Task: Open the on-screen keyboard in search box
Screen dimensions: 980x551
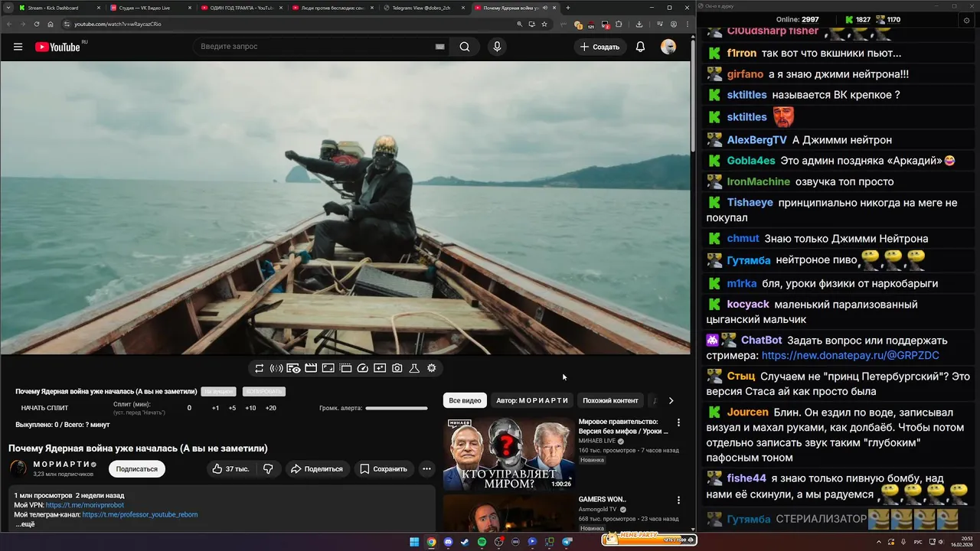Action: coord(440,47)
